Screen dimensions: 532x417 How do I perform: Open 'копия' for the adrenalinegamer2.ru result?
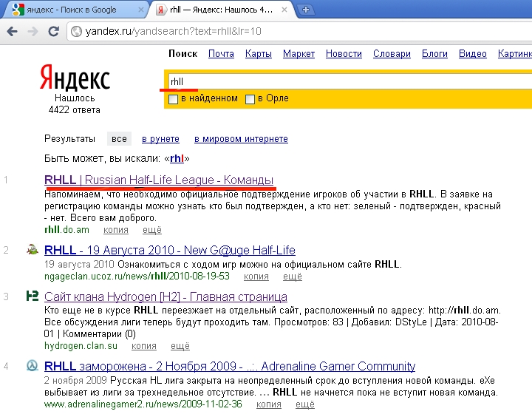tap(269, 404)
